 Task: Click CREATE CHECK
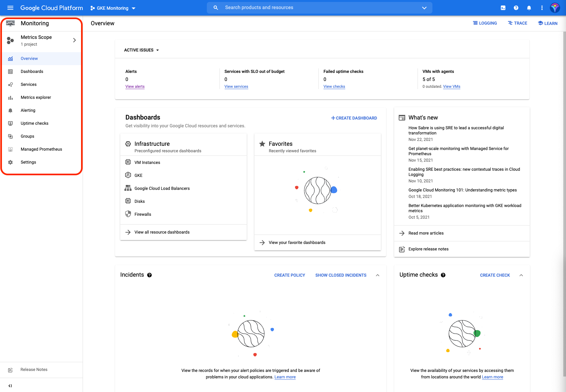click(x=495, y=275)
